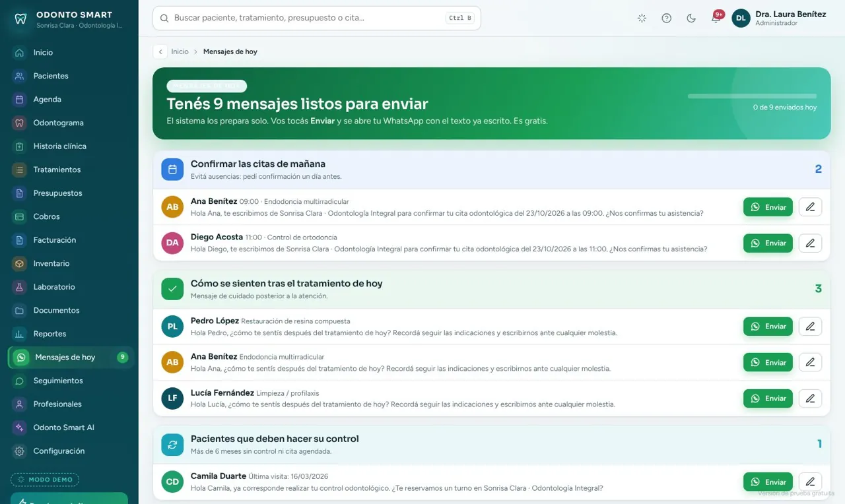Edit Camila Duarte message pencil icon
The image size is (845, 504).
click(x=810, y=482)
